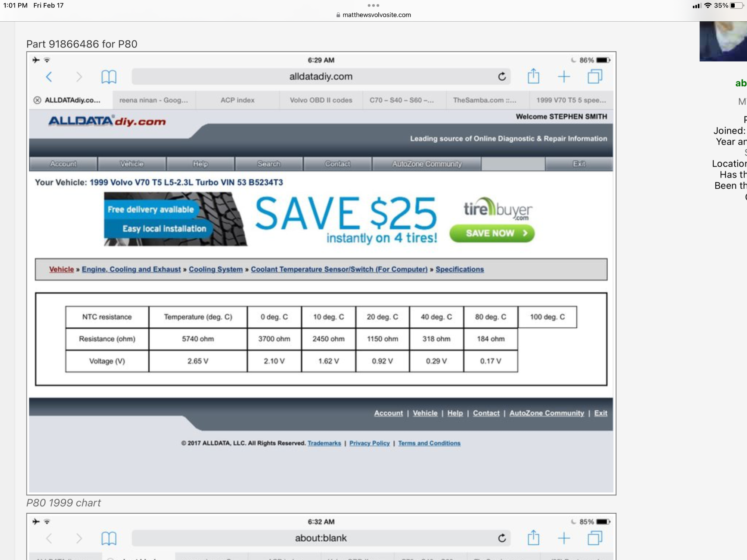The height and width of the screenshot is (560, 747).
Task: Open the tab overview squares icon
Action: pyautogui.click(x=595, y=77)
